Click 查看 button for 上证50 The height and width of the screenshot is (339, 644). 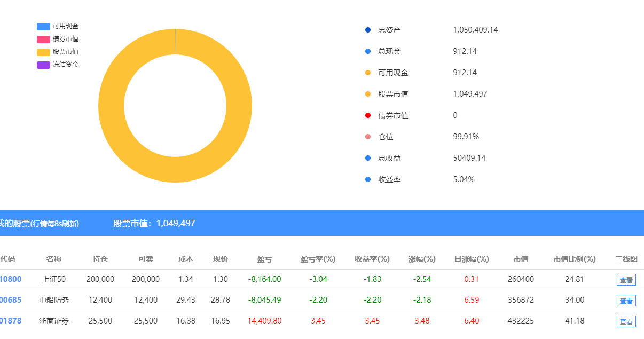[x=626, y=280]
